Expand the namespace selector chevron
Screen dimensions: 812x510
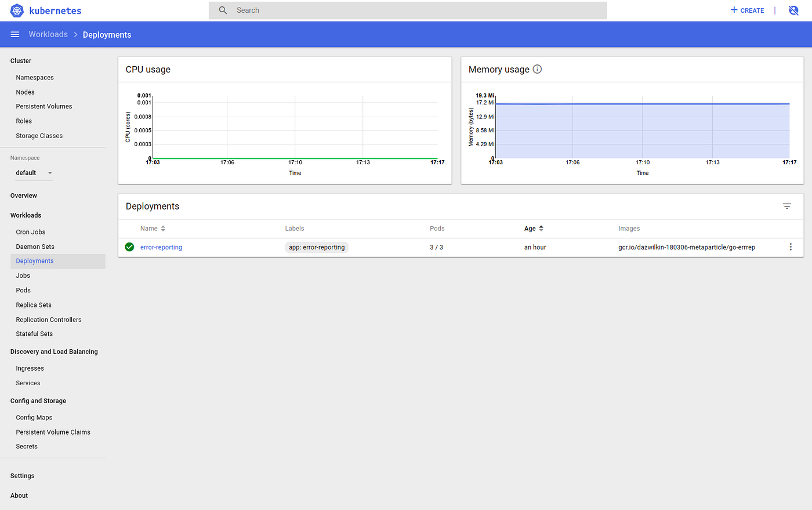pos(50,173)
